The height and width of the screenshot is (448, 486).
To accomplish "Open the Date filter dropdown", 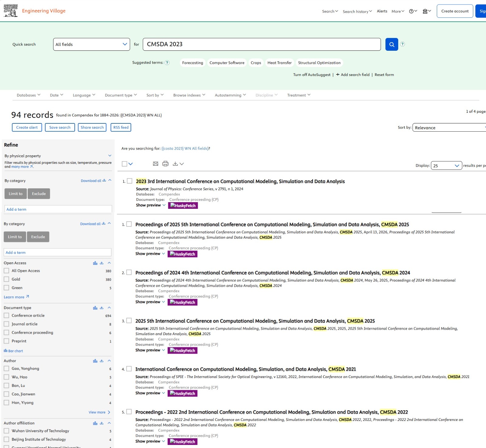I will click(x=57, y=95).
